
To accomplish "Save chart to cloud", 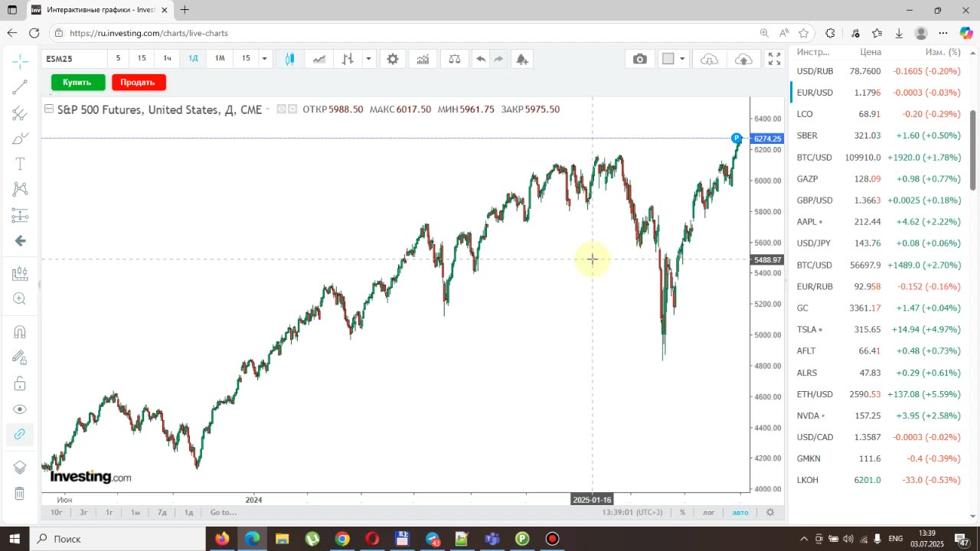I will 743,59.
